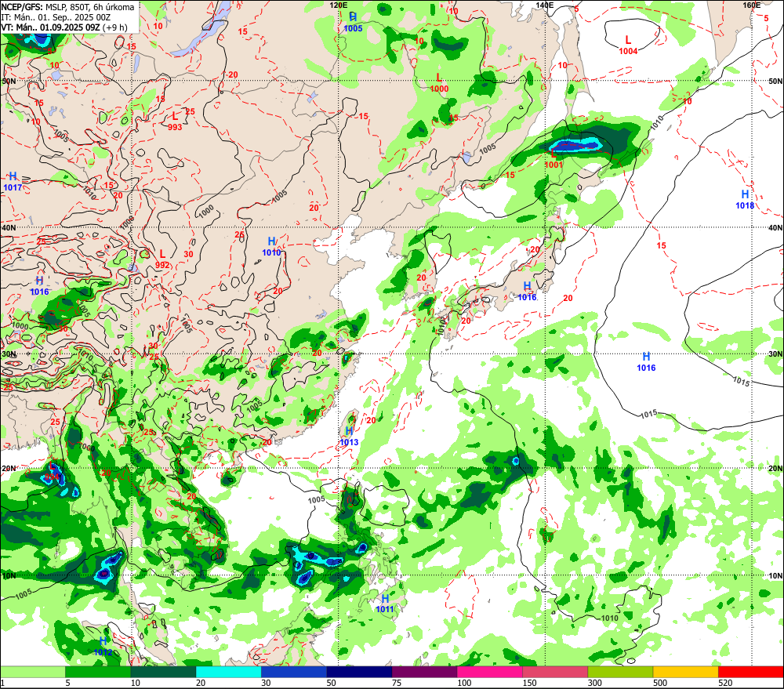The width and height of the screenshot is (784, 689).
Task: Select the blue 30–50 mm legend swatch
Action: click(x=293, y=672)
